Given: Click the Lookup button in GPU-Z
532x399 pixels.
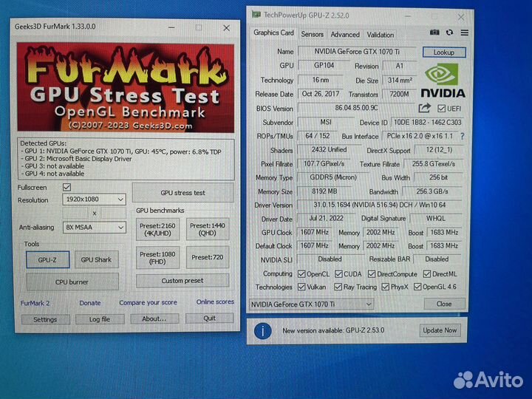Looking at the screenshot, I should (x=444, y=52).
